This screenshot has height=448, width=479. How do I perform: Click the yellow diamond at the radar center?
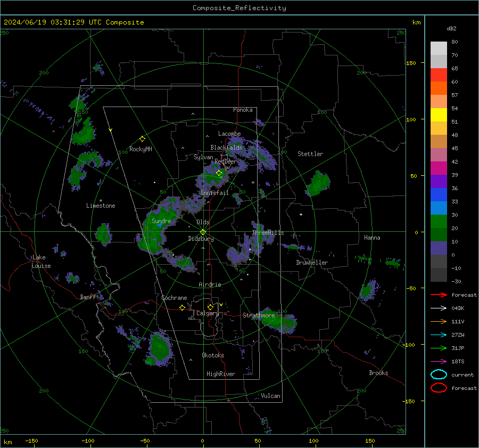pyautogui.click(x=203, y=232)
